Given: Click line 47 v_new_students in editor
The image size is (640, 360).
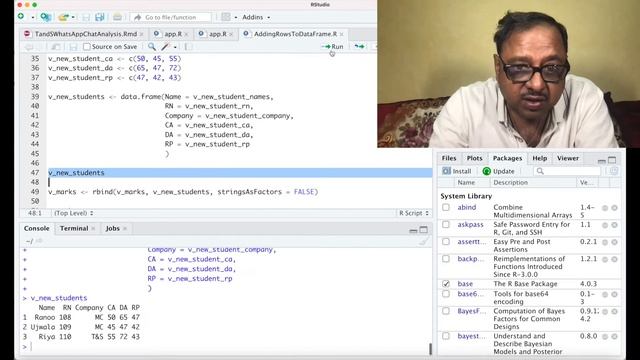Looking at the screenshot, I should [x=76, y=173].
